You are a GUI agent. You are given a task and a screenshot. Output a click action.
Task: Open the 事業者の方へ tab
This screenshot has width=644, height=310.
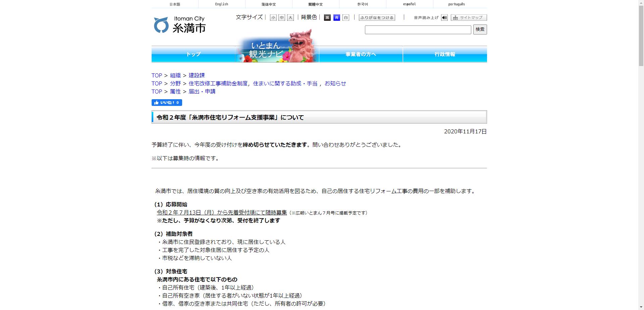point(361,54)
